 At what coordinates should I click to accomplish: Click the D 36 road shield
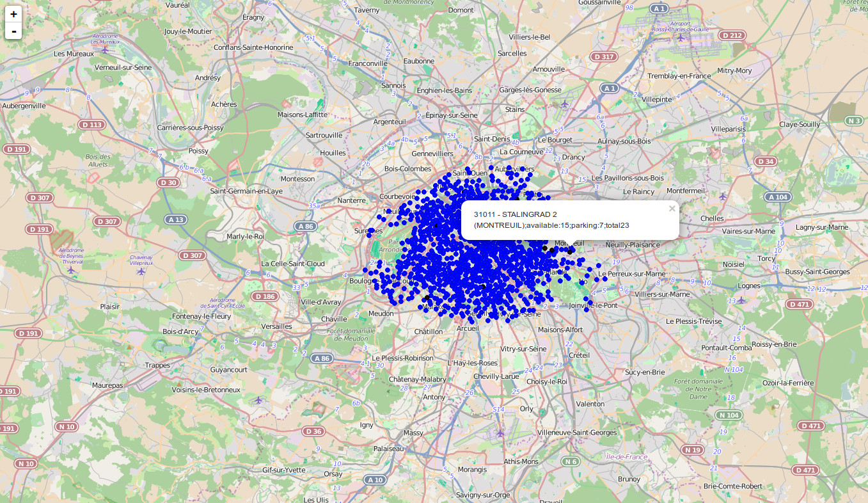pos(314,431)
